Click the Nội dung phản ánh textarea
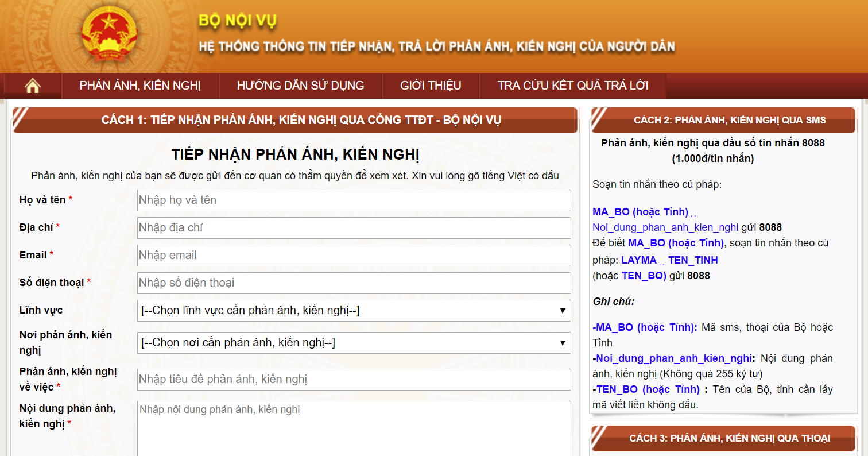 click(354, 428)
